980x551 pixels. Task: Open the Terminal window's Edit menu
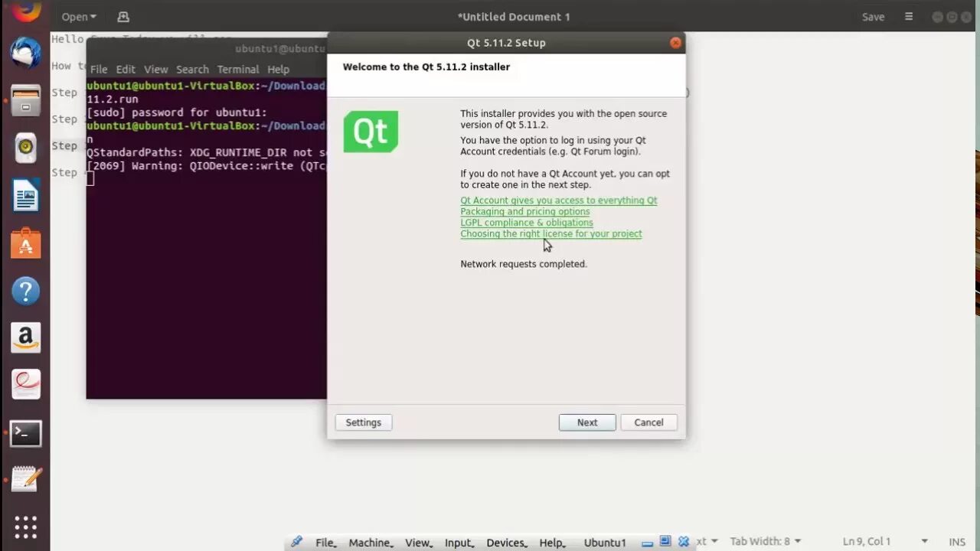click(126, 70)
